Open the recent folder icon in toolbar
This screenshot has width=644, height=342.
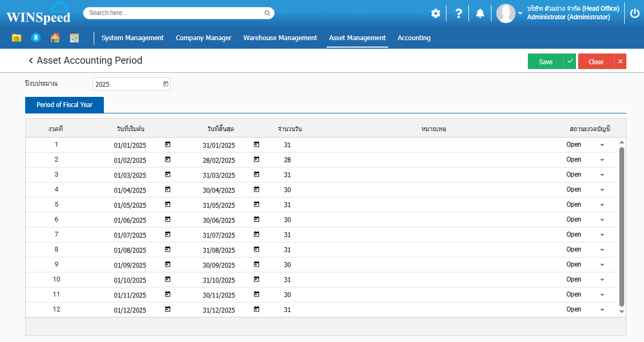point(17,38)
